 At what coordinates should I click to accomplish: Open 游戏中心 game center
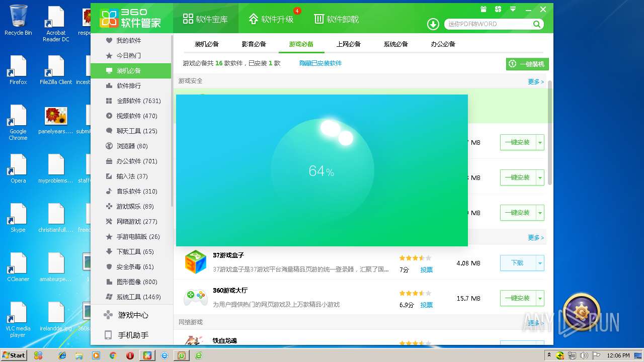pyautogui.click(x=131, y=315)
